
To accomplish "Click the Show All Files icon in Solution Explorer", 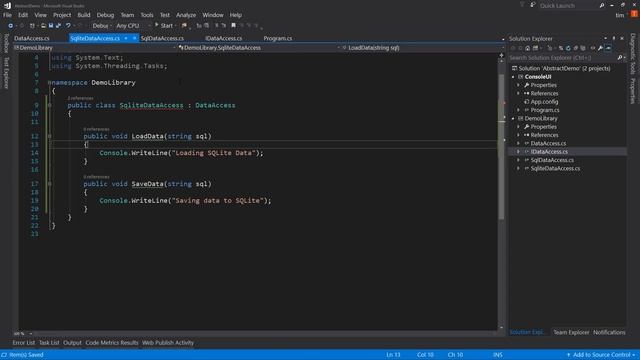I will click(583, 48).
